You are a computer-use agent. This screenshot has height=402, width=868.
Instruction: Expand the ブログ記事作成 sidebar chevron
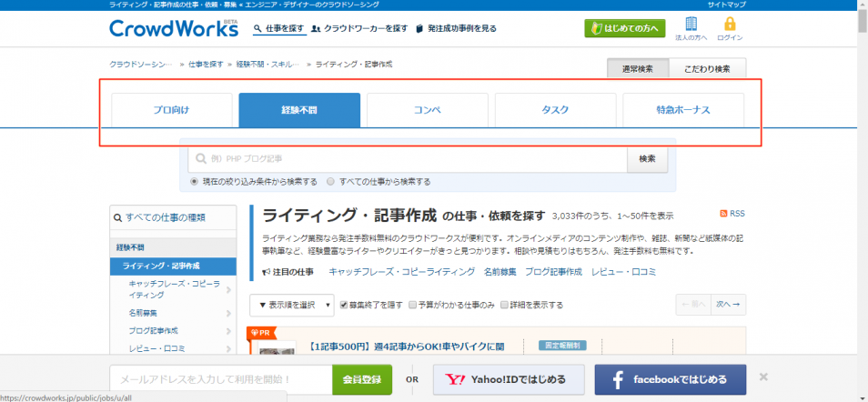click(x=228, y=331)
